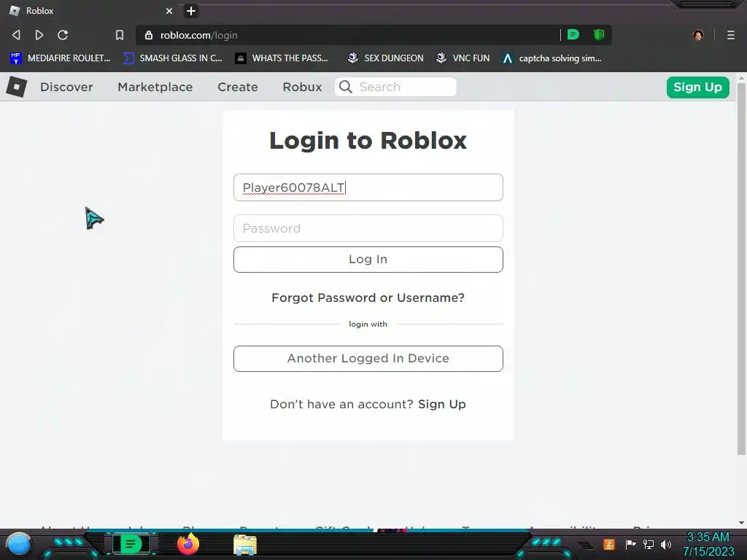Open the Action Center flag icon
This screenshot has height=560, width=747.
[630, 544]
